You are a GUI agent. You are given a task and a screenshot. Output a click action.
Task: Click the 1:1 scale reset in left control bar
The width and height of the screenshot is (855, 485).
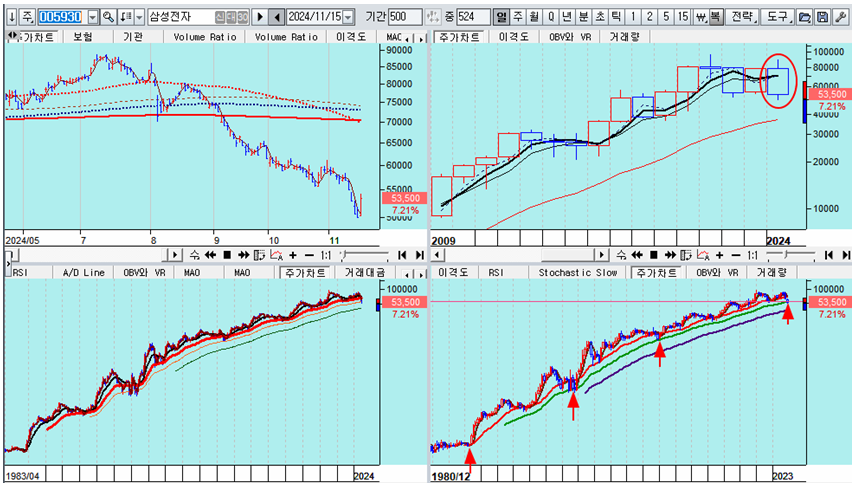(326, 255)
